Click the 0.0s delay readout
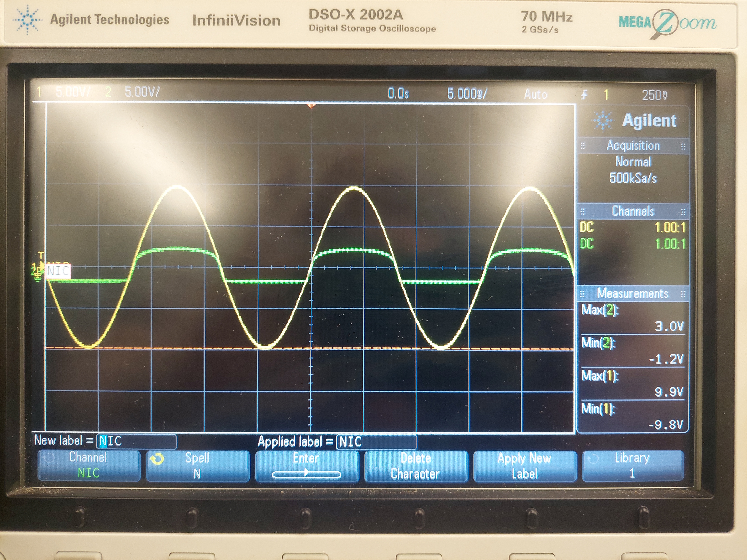 (399, 93)
